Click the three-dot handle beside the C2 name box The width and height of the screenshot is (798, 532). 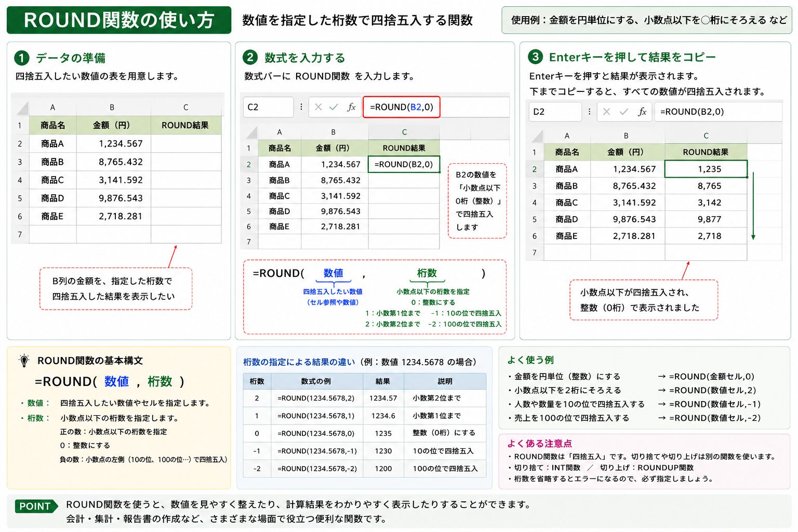pyautogui.click(x=301, y=107)
